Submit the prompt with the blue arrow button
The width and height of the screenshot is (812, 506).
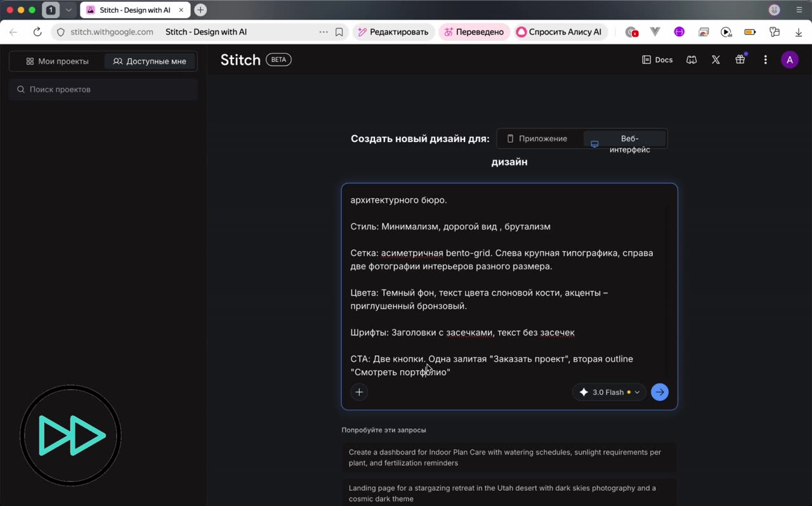[660, 392]
